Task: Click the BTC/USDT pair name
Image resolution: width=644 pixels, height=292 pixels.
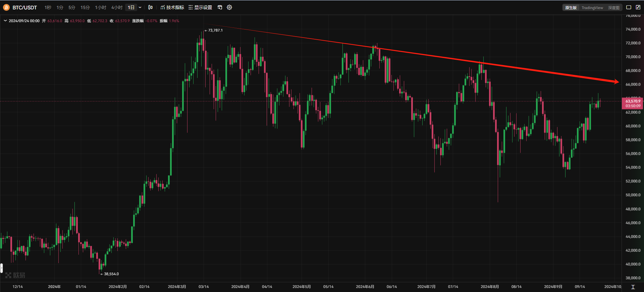Action: 25,7
